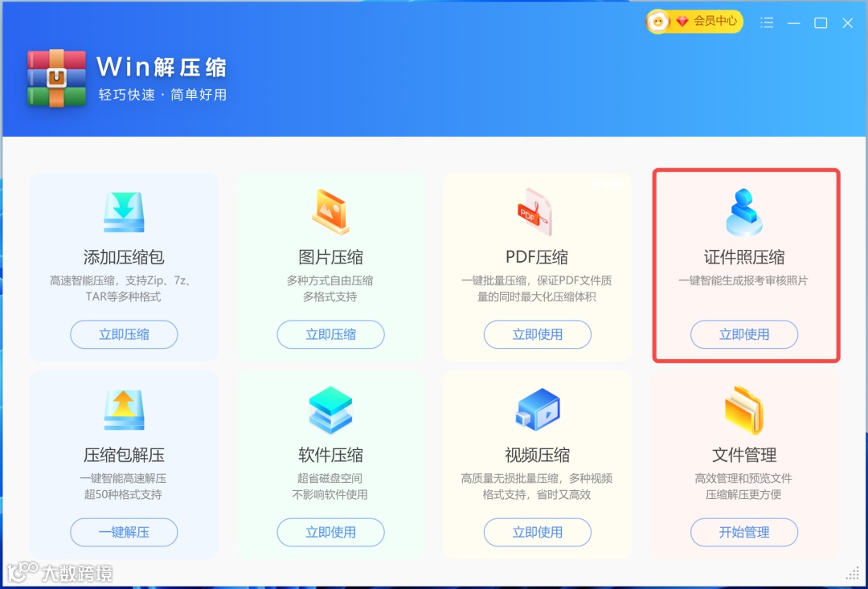Click 立即压缩 under 添加压缩包
868x589 pixels.
tap(124, 334)
